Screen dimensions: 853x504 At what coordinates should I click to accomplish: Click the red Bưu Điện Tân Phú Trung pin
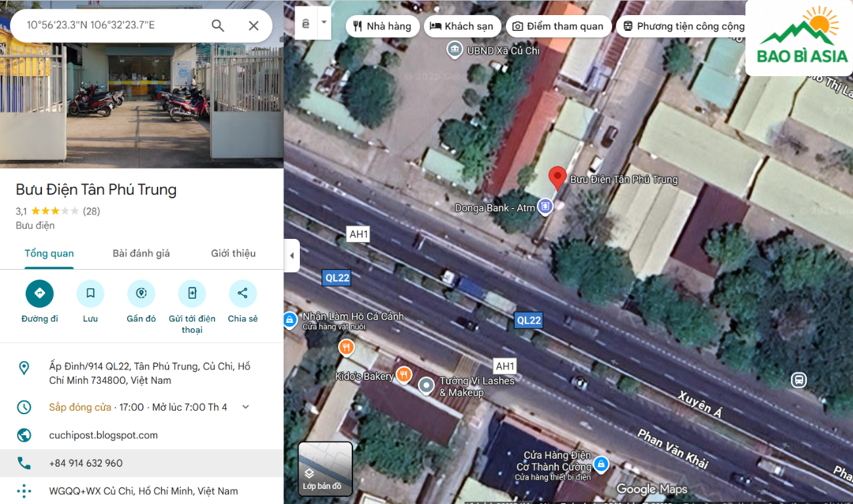[x=557, y=177]
